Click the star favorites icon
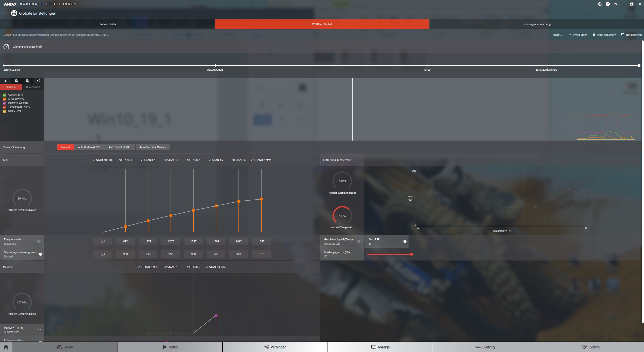Viewport: 644px width, 352px height. 616,4
